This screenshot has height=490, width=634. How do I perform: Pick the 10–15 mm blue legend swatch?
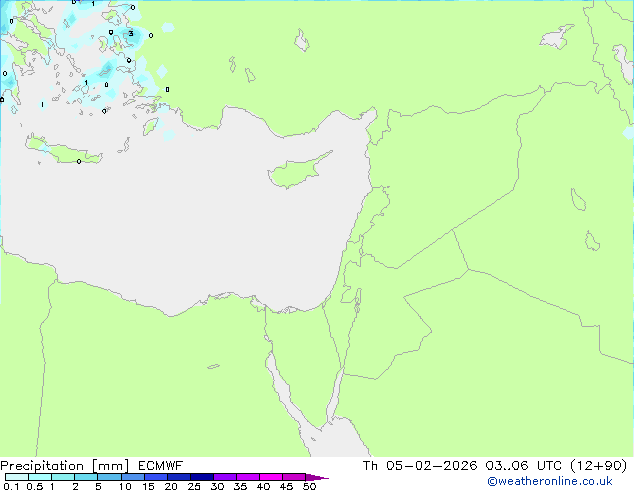[x=132, y=477]
